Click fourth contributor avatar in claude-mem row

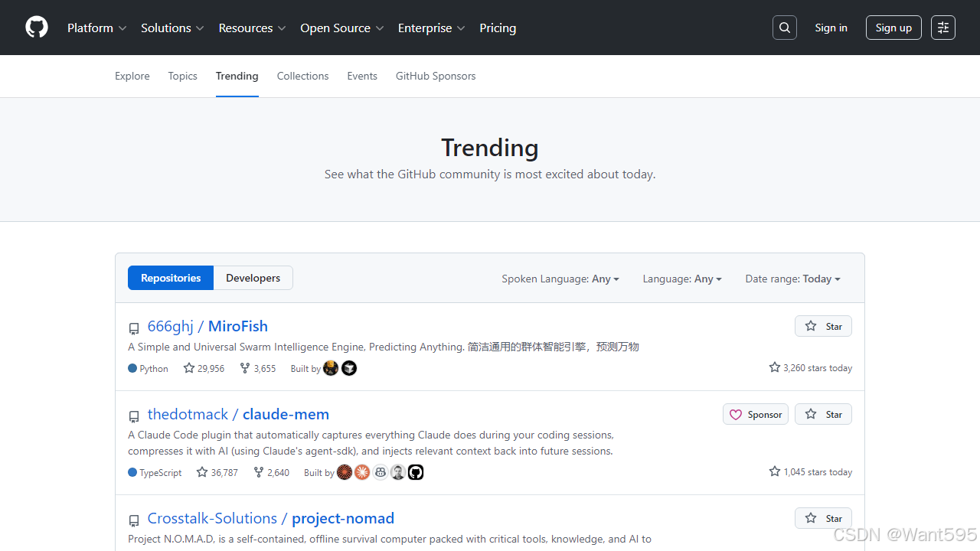(x=398, y=472)
